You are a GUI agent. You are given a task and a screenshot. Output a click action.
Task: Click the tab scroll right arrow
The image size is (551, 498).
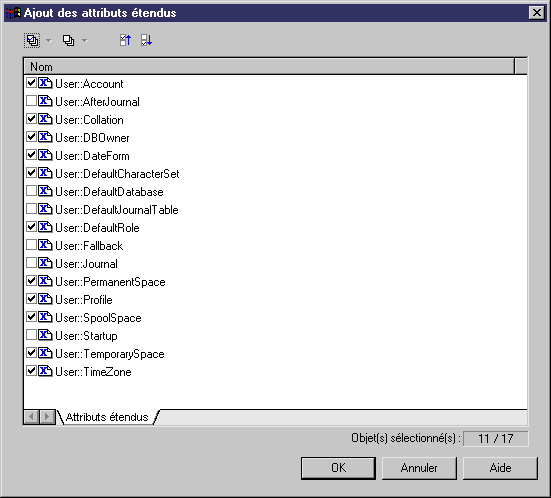coord(47,417)
